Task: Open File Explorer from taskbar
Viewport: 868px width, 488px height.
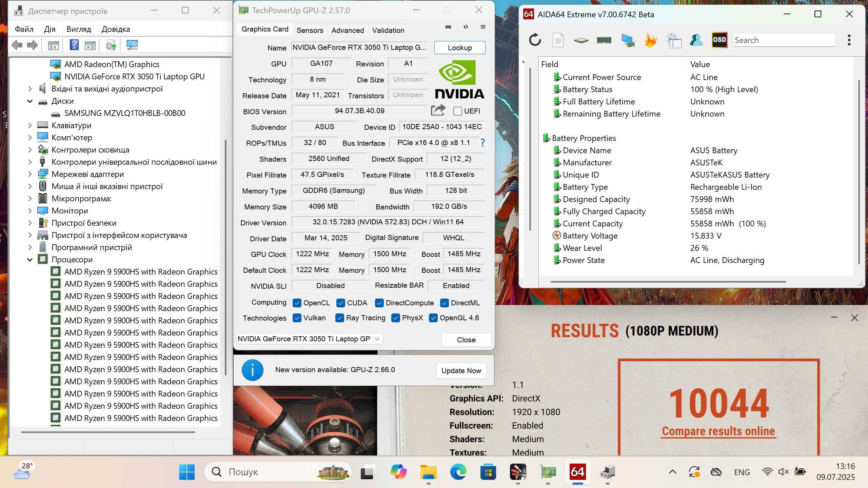Action: tap(429, 472)
